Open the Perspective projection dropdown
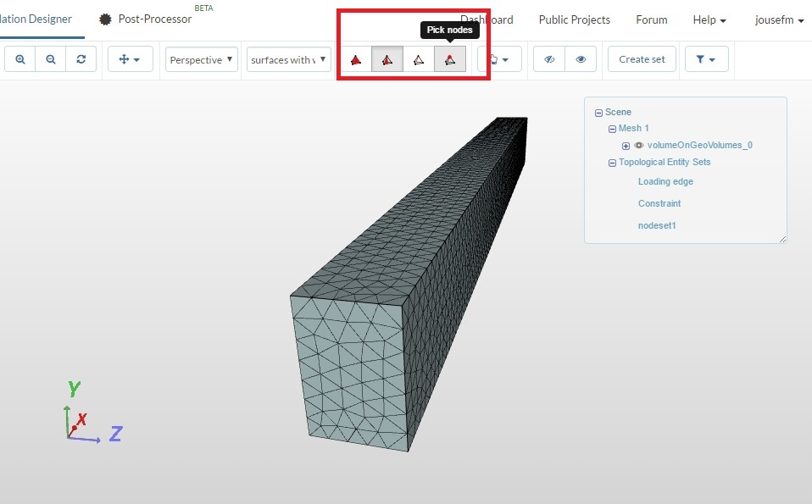The height and width of the screenshot is (504, 812). tap(202, 59)
